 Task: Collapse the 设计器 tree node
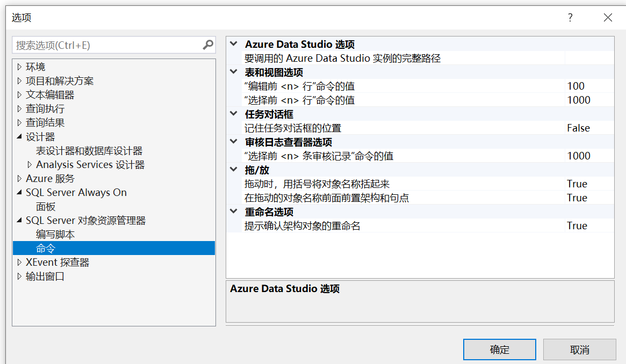[20, 137]
